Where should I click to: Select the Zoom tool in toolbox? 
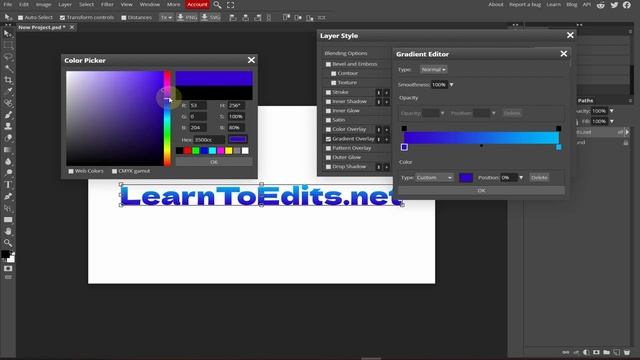(x=8, y=243)
